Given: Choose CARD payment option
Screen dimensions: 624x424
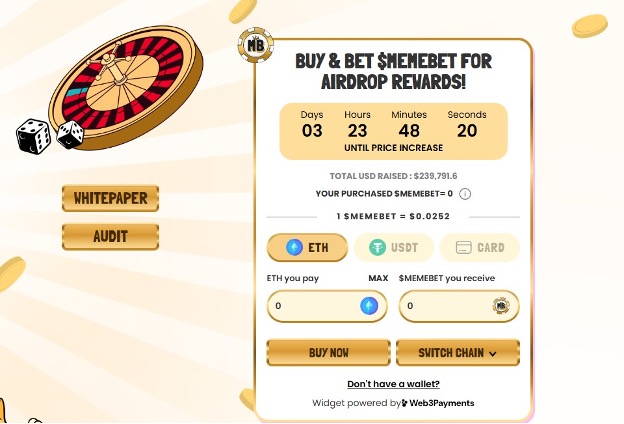Looking at the screenshot, I should click(x=479, y=247).
